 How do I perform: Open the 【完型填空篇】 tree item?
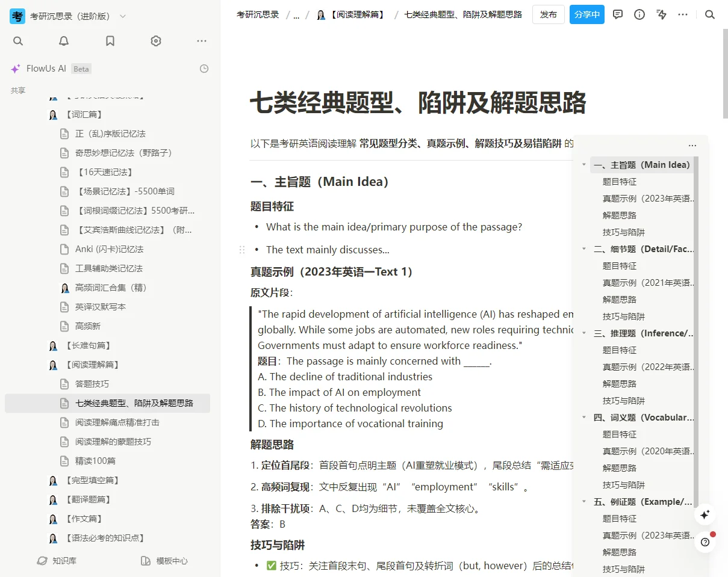point(107,480)
